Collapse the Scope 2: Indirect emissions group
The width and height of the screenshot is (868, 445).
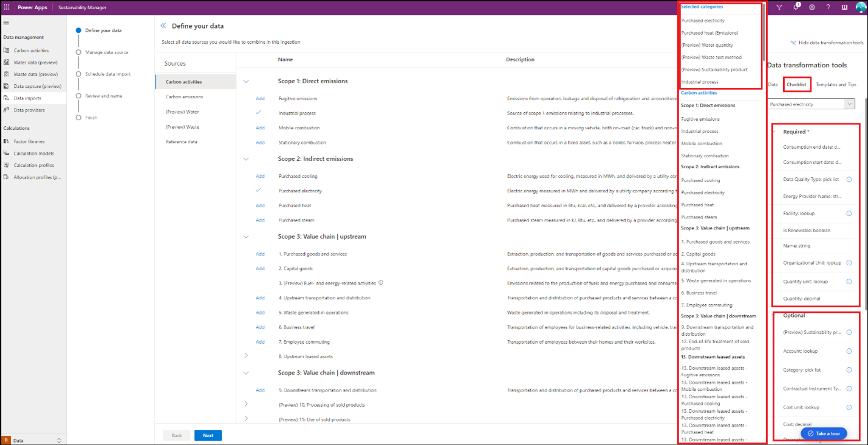(x=246, y=159)
